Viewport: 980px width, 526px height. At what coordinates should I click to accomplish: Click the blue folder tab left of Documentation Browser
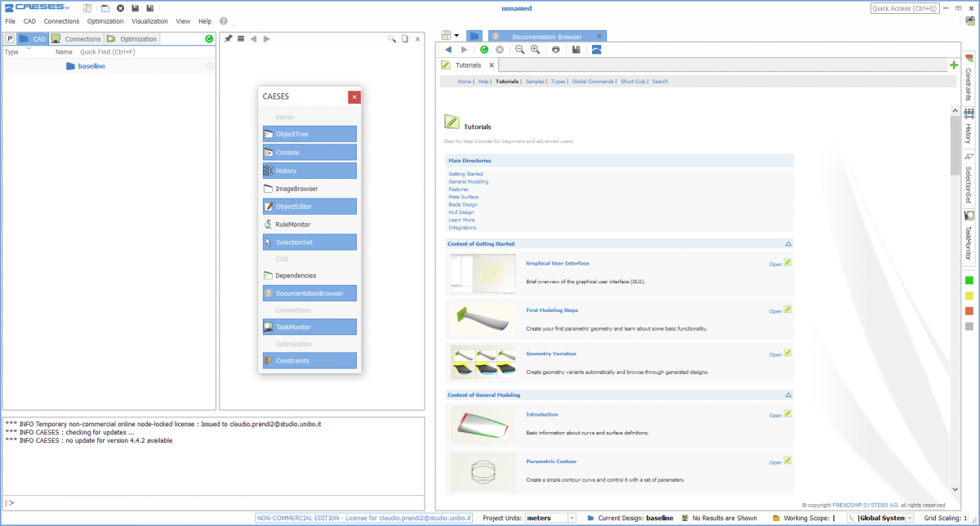[x=474, y=36]
